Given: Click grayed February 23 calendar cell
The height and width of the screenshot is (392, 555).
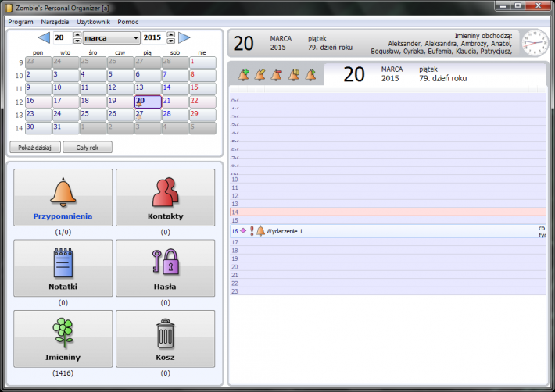Looking at the screenshot, I should pos(38,62).
